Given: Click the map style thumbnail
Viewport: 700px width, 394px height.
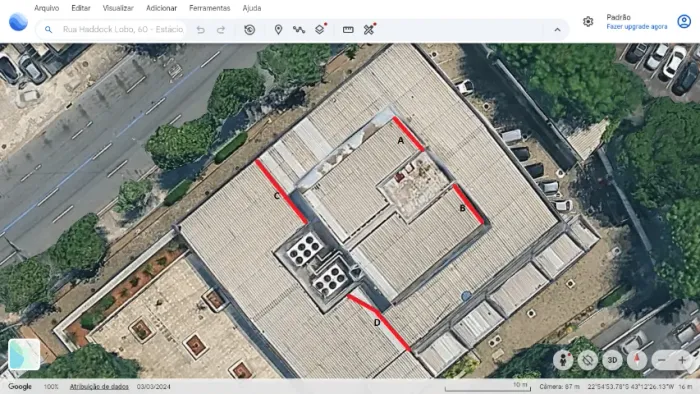Looking at the screenshot, I should (x=24, y=354).
